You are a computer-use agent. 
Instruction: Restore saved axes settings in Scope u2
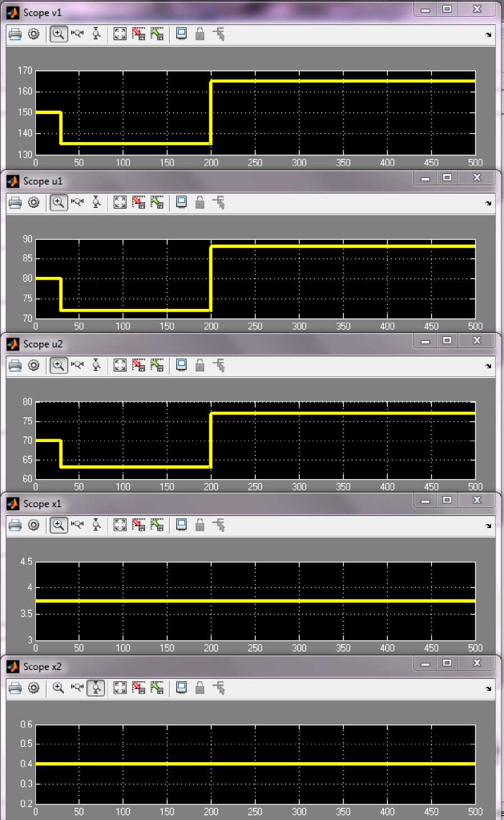click(157, 366)
